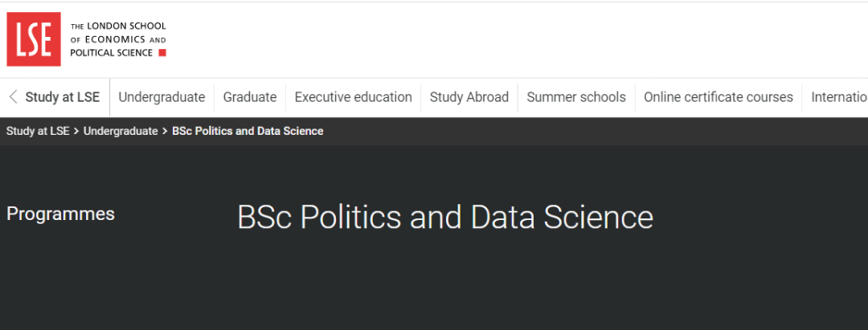Open the cut-off International tab at right

[x=839, y=97]
